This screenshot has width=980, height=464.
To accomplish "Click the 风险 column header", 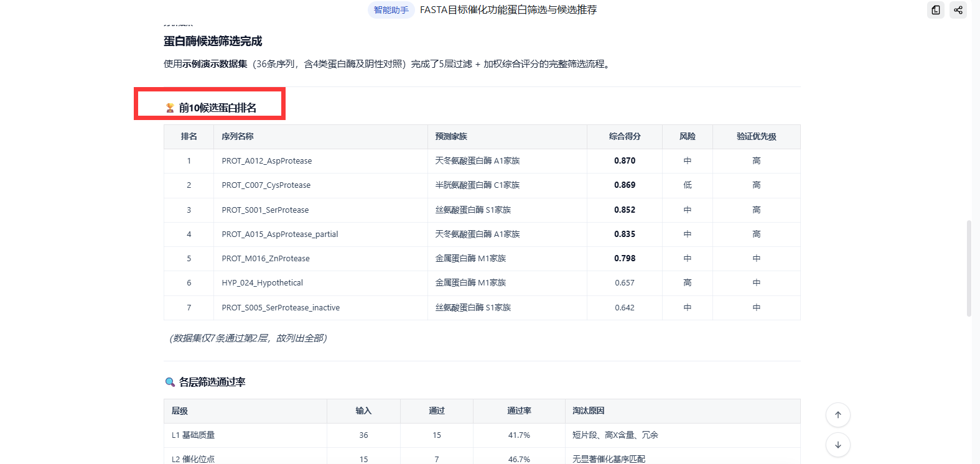I will pyautogui.click(x=688, y=137).
